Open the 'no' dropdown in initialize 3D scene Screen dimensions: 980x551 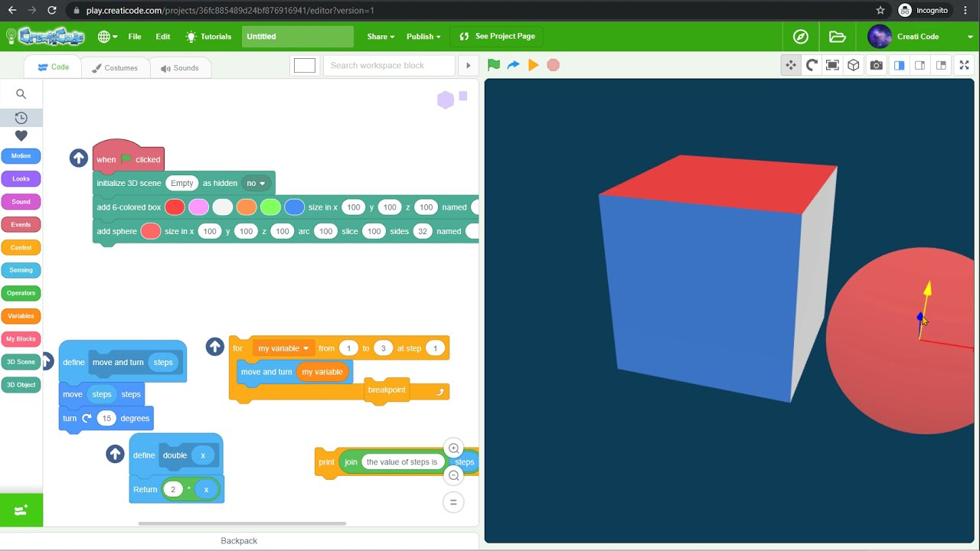255,183
